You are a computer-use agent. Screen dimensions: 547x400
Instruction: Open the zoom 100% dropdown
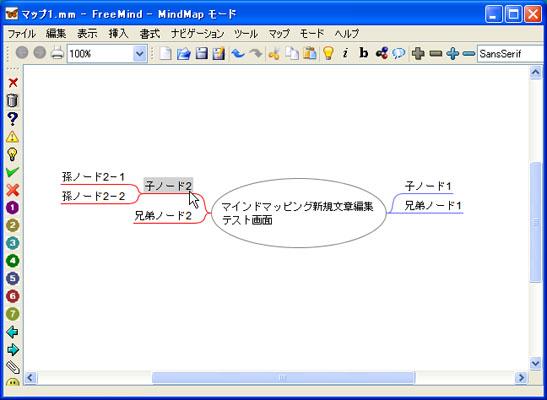(x=140, y=54)
